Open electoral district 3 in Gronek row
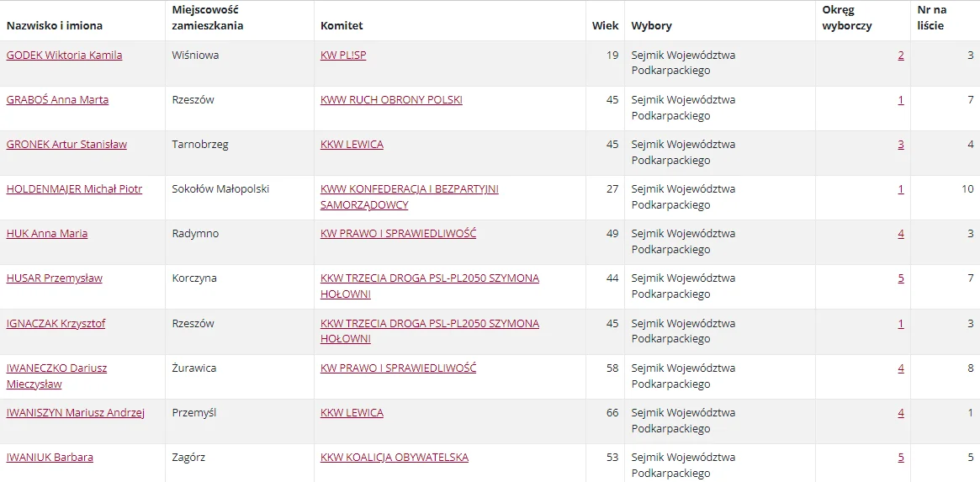The height and width of the screenshot is (482, 980). [x=901, y=145]
